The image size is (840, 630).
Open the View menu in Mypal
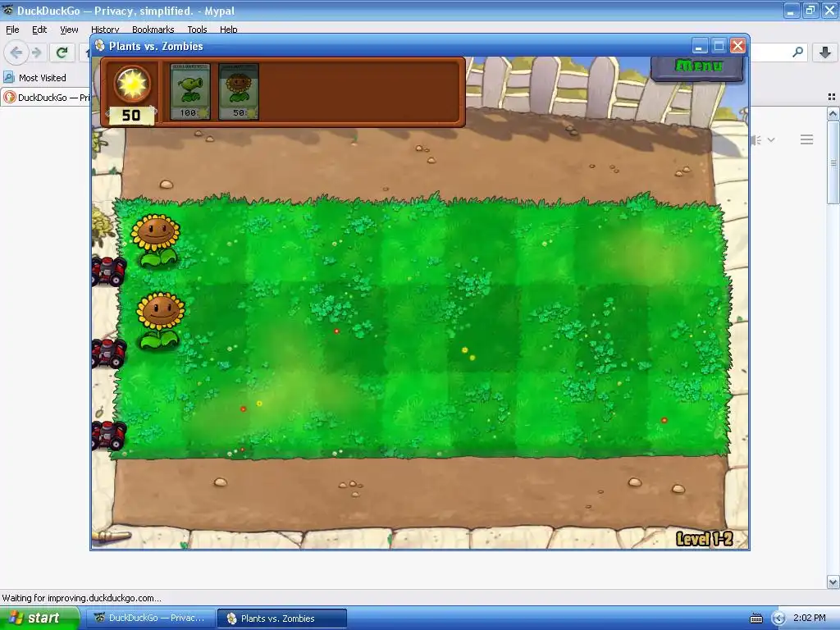[69, 30]
